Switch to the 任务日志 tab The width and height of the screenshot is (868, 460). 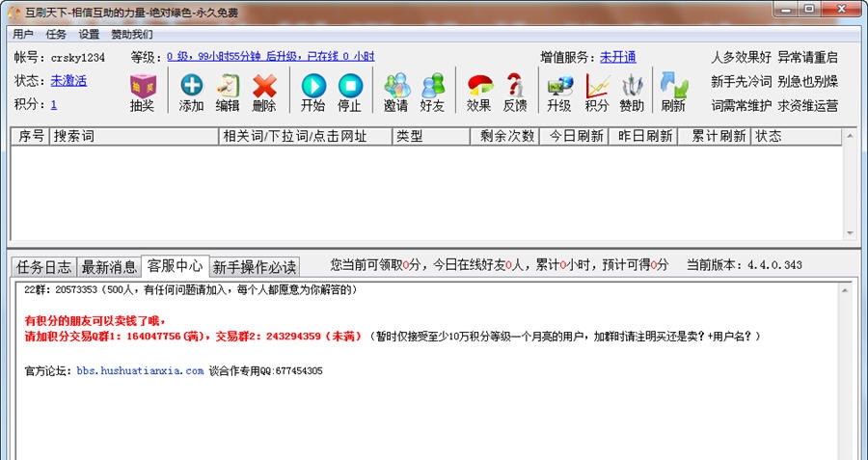click(43, 267)
